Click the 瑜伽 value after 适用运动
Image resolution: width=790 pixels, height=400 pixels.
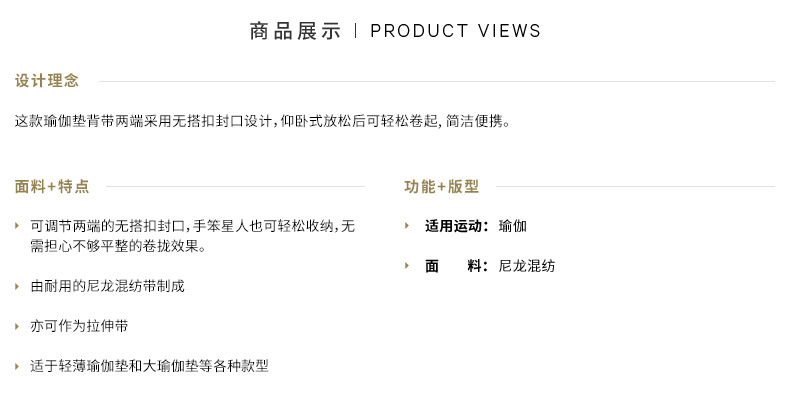click(512, 226)
